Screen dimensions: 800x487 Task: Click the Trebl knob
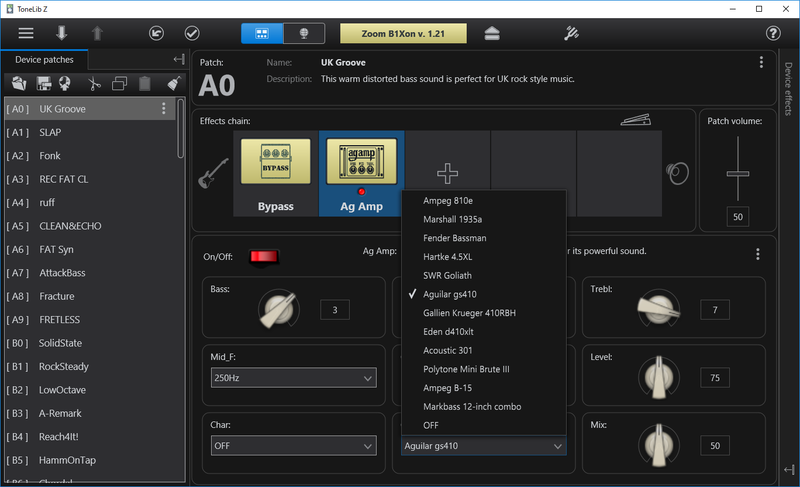click(x=659, y=309)
